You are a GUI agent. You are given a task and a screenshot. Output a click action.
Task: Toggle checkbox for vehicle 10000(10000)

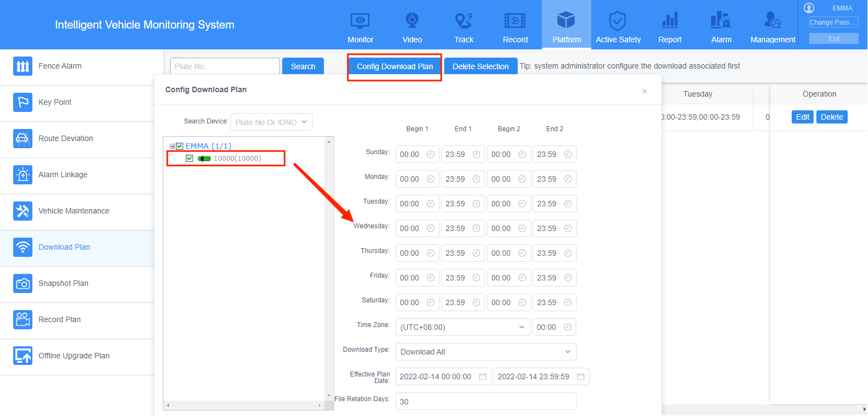[189, 158]
